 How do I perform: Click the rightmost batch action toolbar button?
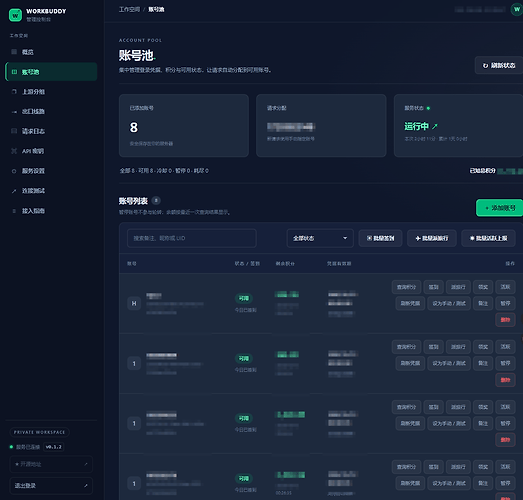click(488, 238)
